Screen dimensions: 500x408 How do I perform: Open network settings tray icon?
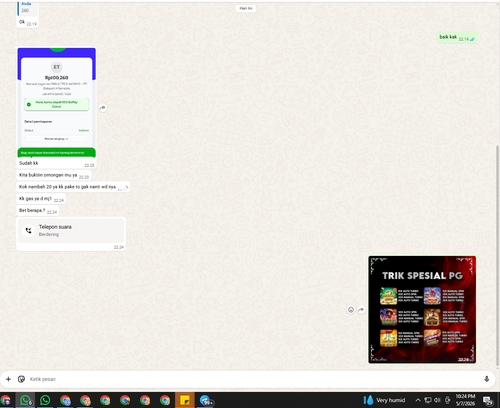coord(428,400)
